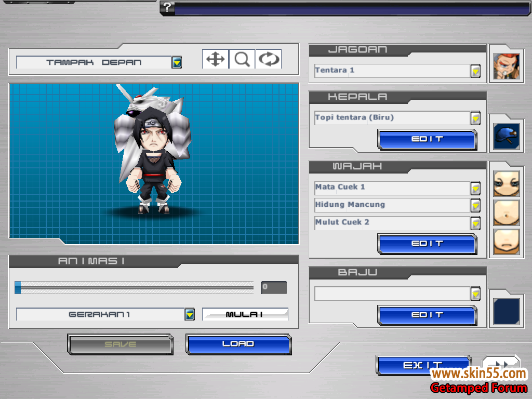532x399 pixels.
Task: Click the Animasi timeline slider handle
Action: (x=18, y=287)
